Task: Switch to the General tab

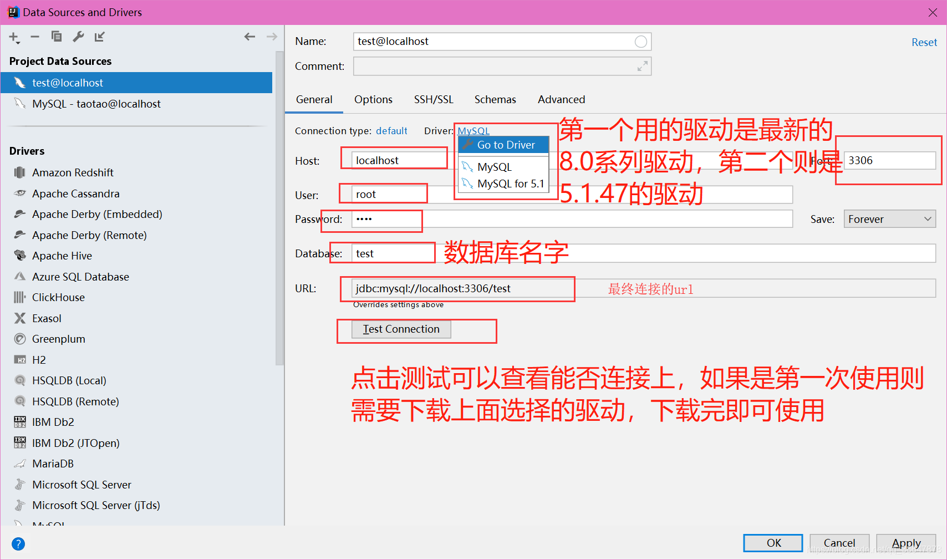Action: [x=314, y=100]
